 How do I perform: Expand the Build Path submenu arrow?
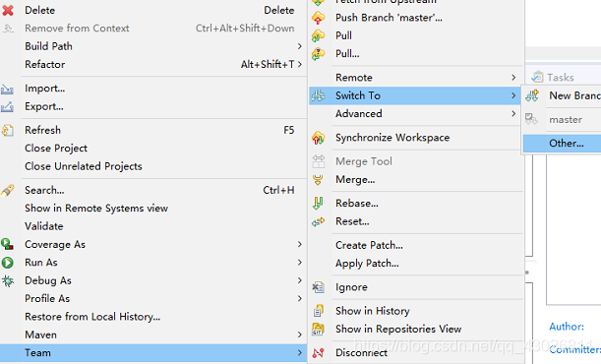coord(300,46)
